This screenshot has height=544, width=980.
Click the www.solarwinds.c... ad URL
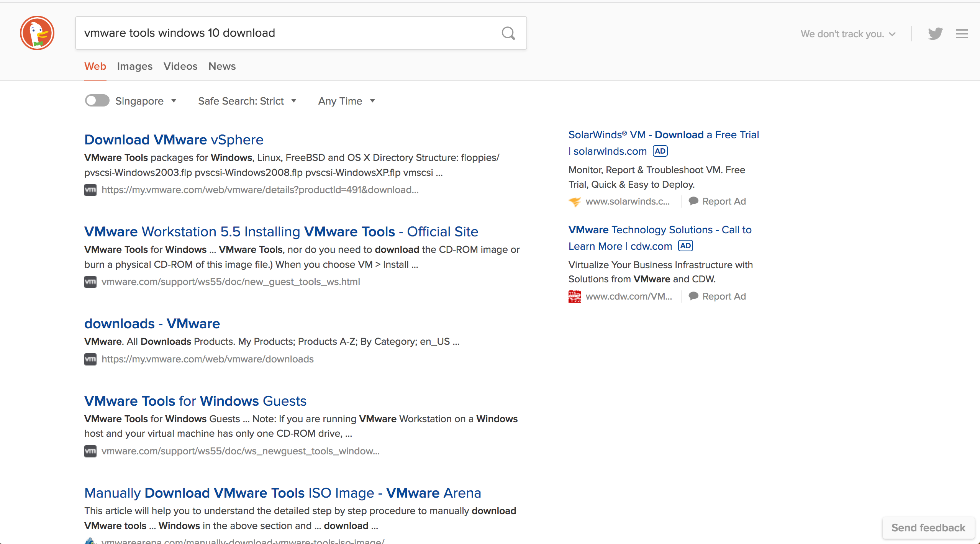pyautogui.click(x=628, y=202)
